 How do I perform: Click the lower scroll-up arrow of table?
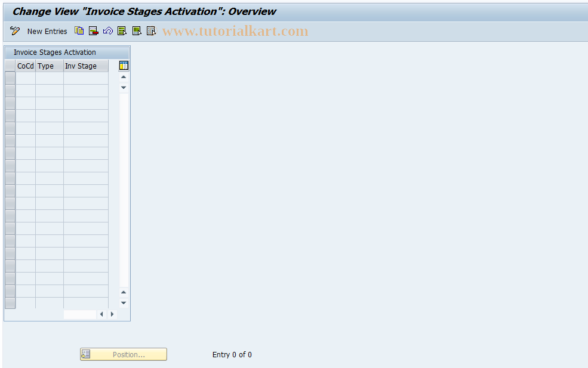pyautogui.click(x=124, y=292)
